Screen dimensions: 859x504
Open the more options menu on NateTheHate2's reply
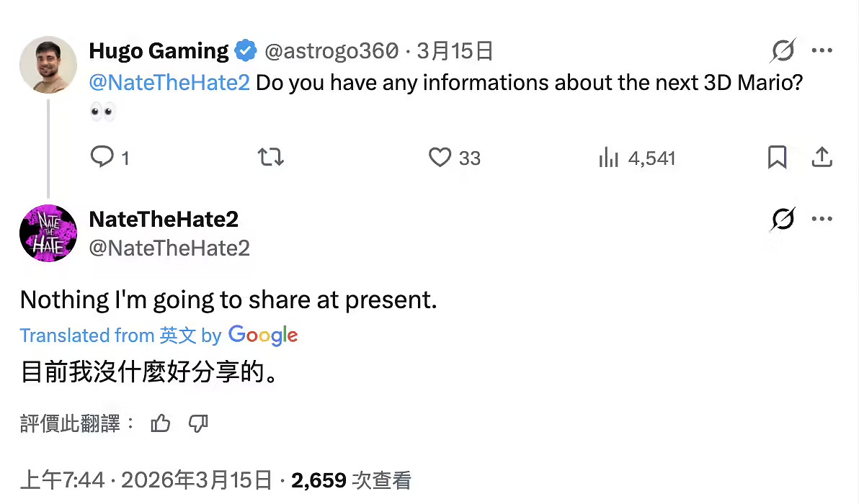pyautogui.click(x=822, y=218)
